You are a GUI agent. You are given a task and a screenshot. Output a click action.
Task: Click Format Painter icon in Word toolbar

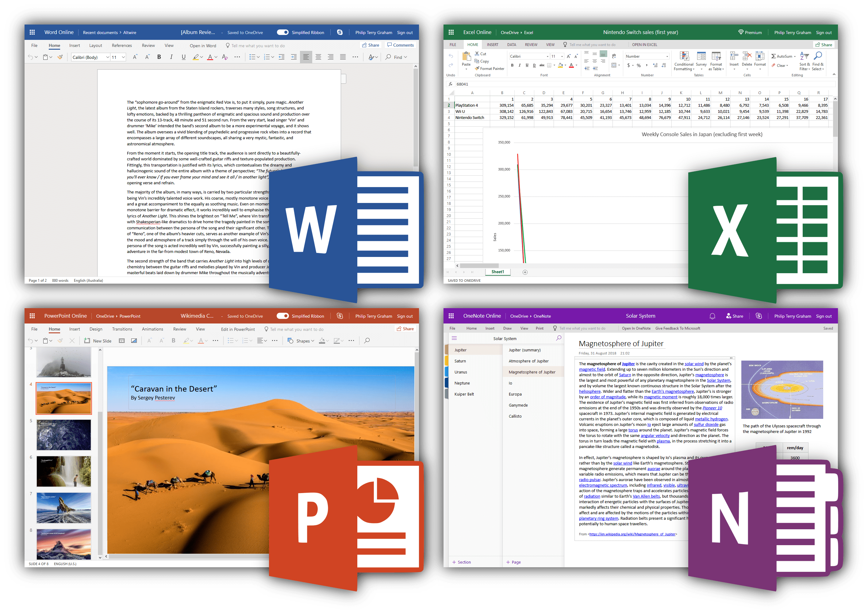pos(60,57)
